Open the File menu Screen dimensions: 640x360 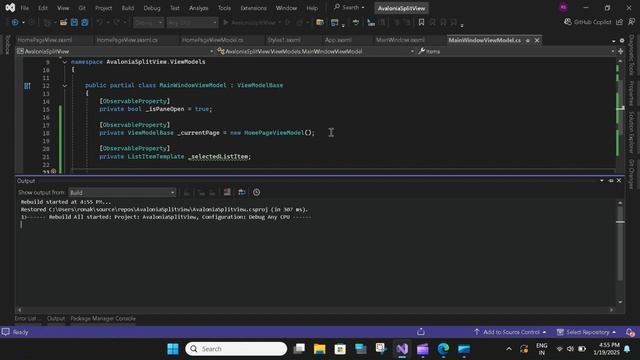(x=24, y=8)
